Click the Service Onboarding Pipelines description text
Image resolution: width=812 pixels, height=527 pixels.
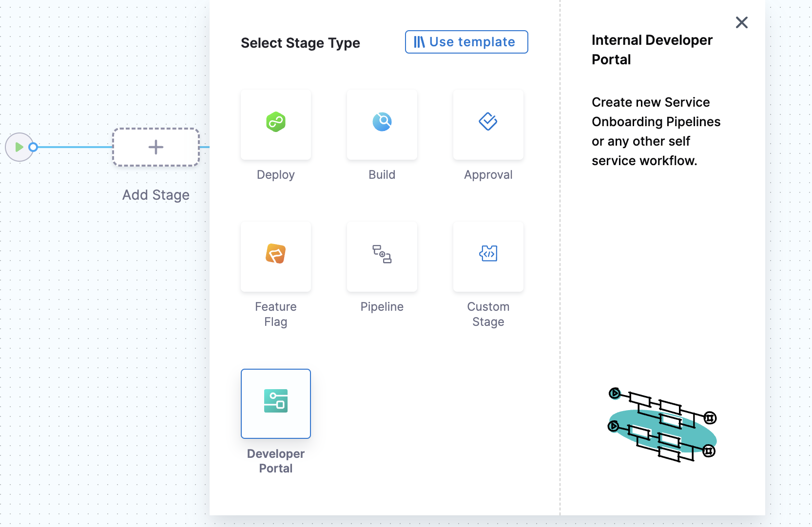point(656,132)
